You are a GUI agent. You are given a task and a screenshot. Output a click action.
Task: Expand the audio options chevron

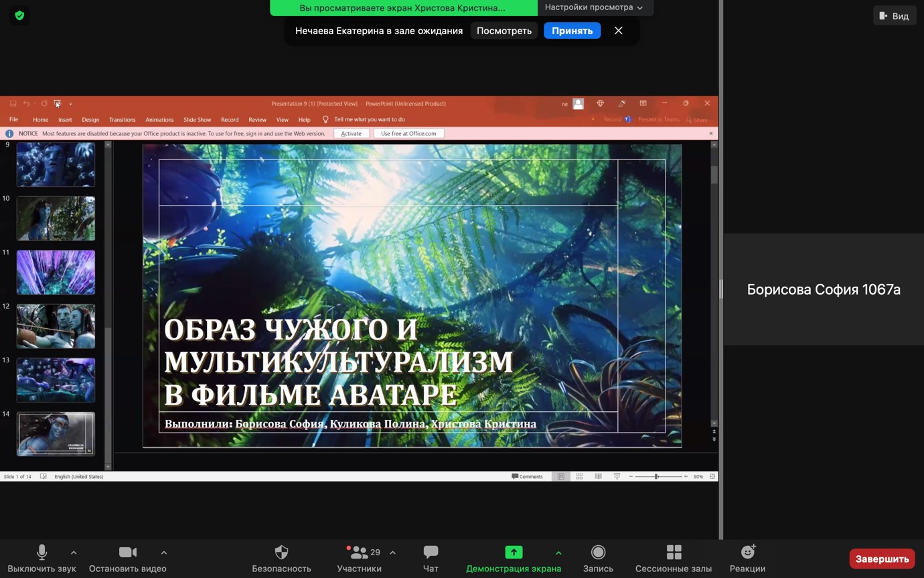[74, 553]
